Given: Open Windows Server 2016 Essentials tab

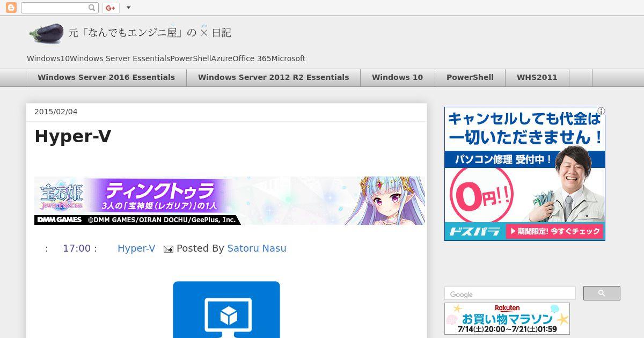Looking at the screenshot, I should tap(106, 77).
